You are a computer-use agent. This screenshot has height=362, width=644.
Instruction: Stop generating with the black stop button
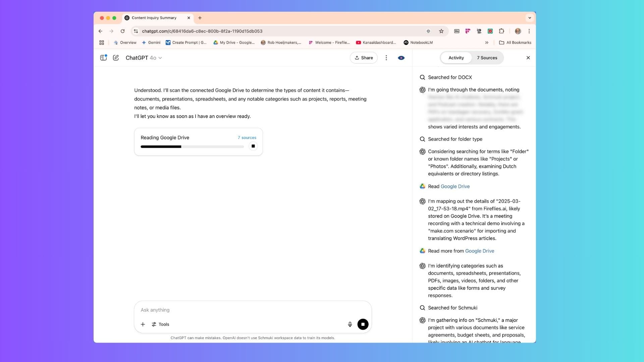tap(363, 324)
